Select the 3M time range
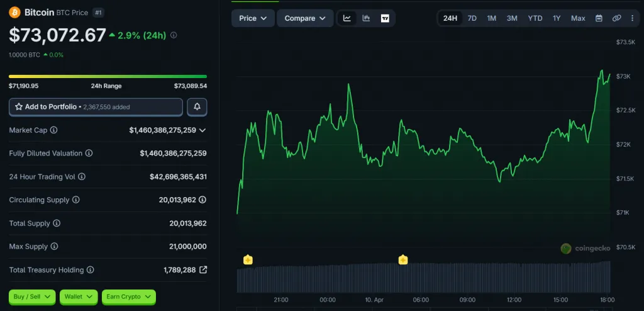 tap(512, 18)
